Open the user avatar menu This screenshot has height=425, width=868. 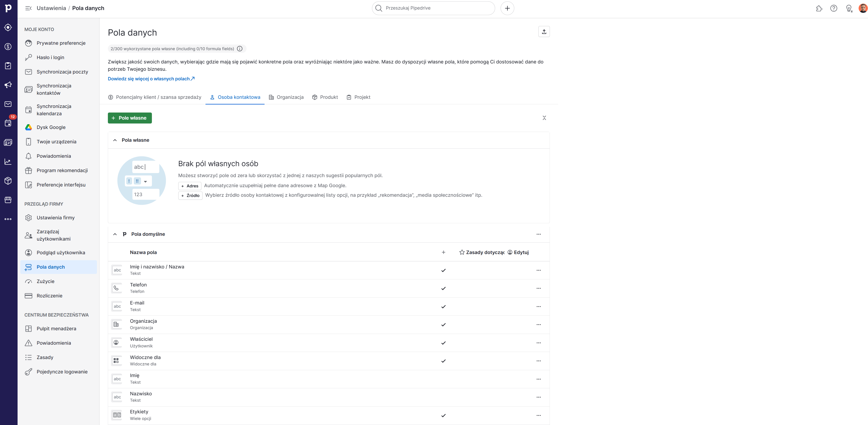863,8
